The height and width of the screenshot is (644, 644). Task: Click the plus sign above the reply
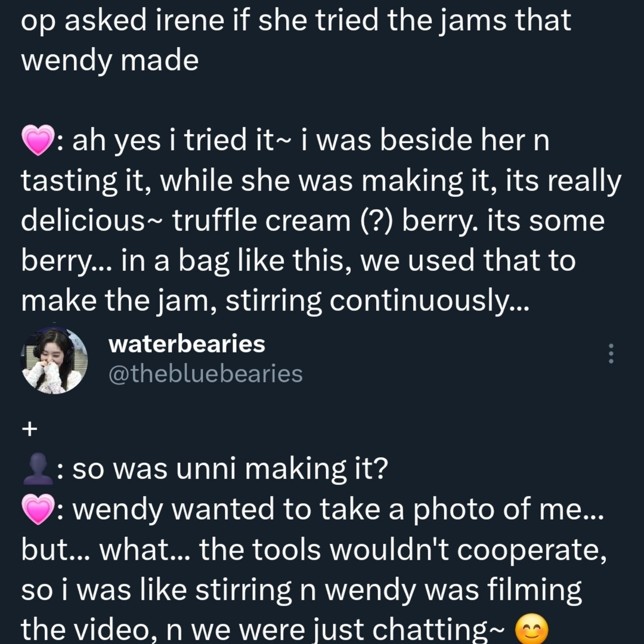[x=30, y=429]
